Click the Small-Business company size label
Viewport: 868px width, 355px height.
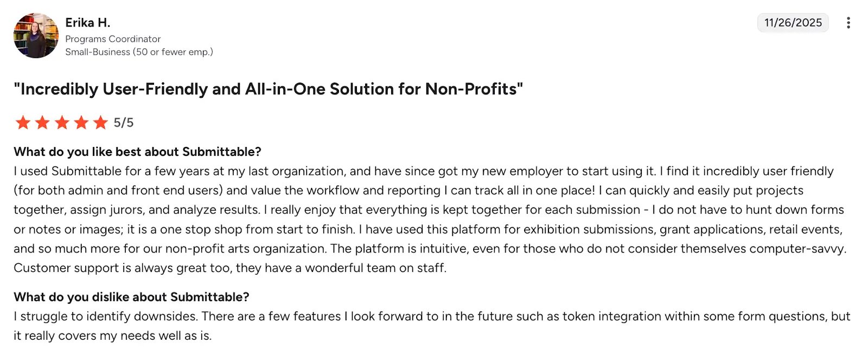(139, 52)
